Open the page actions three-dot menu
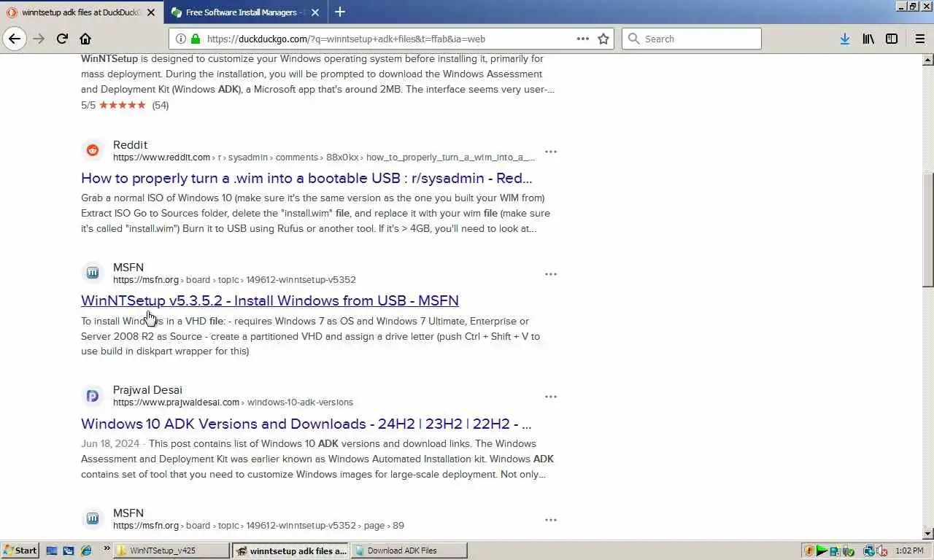934x560 pixels. pos(583,39)
